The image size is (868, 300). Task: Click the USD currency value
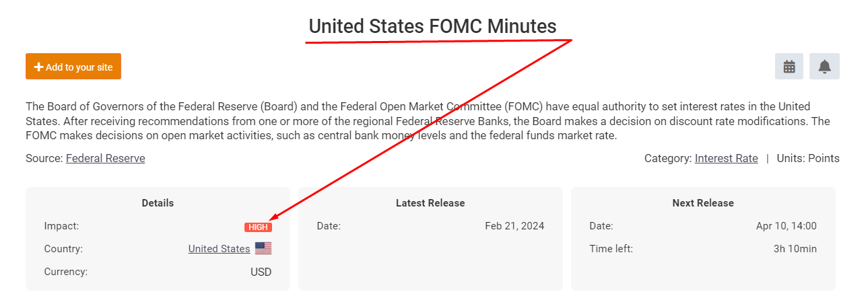pos(261,272)
